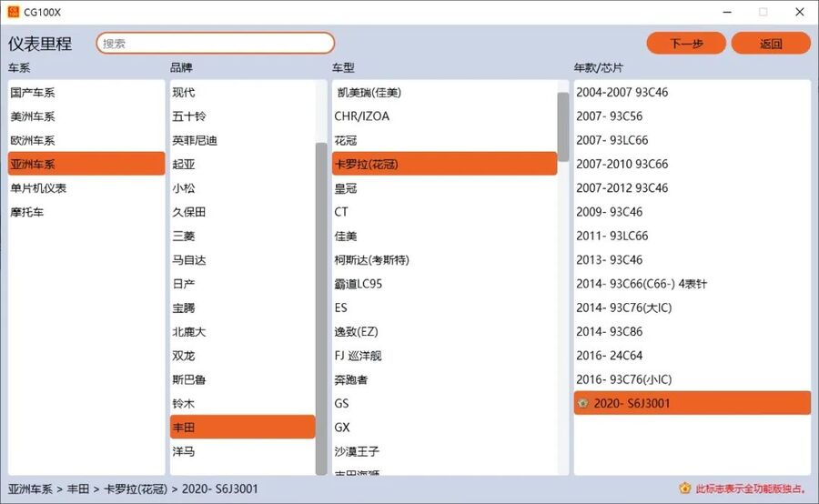This screenshot has height=504, width=819.
Task: Choose brand 洋马
Action: 242,451
